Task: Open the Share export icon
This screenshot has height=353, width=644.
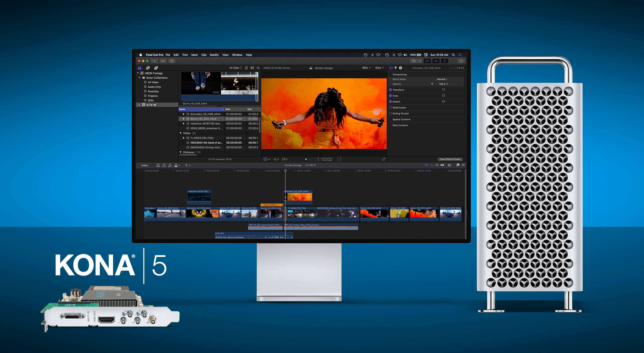Action: pyautogui.click(x=461, y=61)
